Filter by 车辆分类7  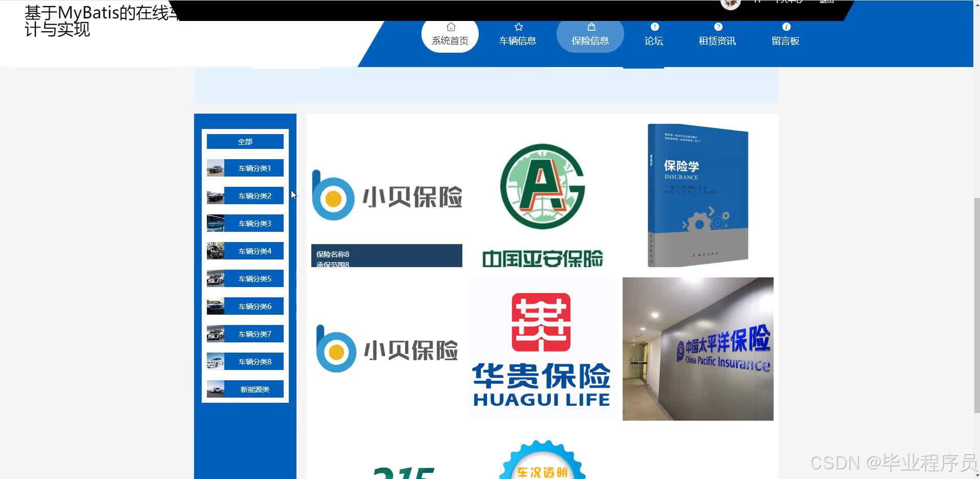pyautogui.click(x=245, y=334)
